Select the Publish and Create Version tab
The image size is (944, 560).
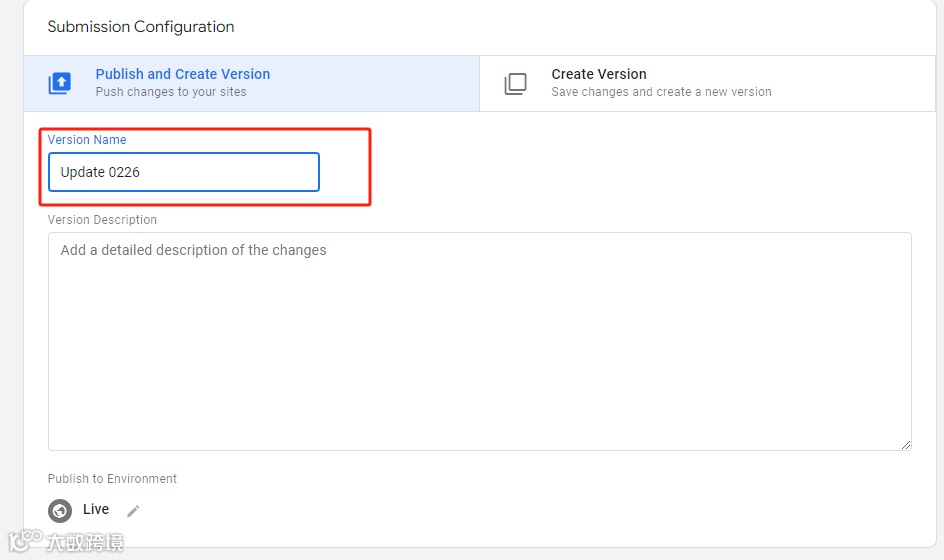[x=182, y=74]
